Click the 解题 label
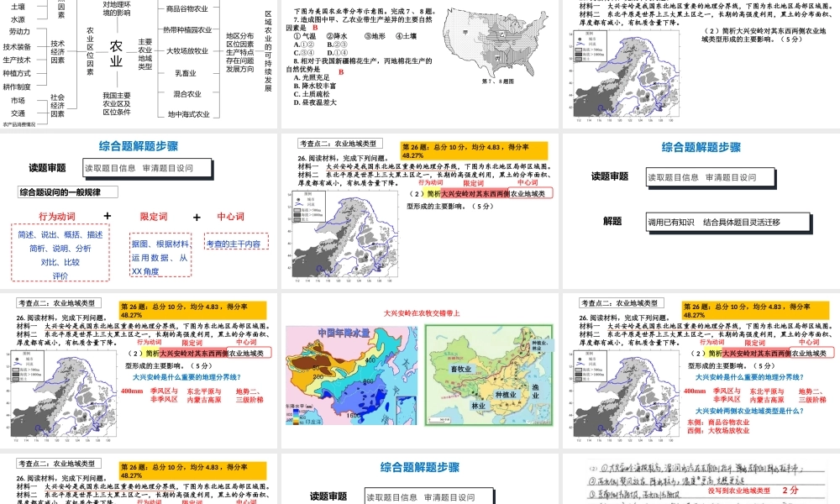Viewport: 840px width, 504px height. click(x=612, y=221)
